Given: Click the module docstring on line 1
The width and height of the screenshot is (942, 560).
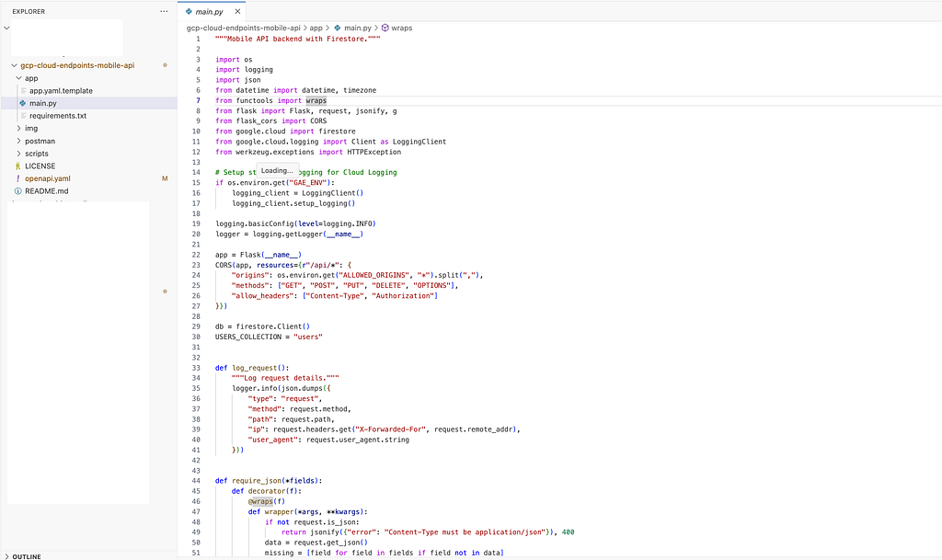Looking at the screenshot, I should [298, 39].
